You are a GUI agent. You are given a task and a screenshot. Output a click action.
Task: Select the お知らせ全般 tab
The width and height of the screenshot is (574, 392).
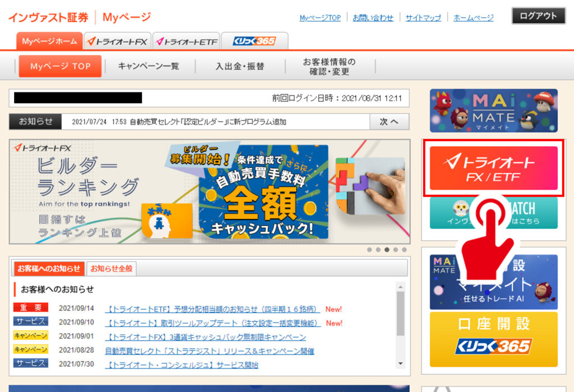click(111, 269)
